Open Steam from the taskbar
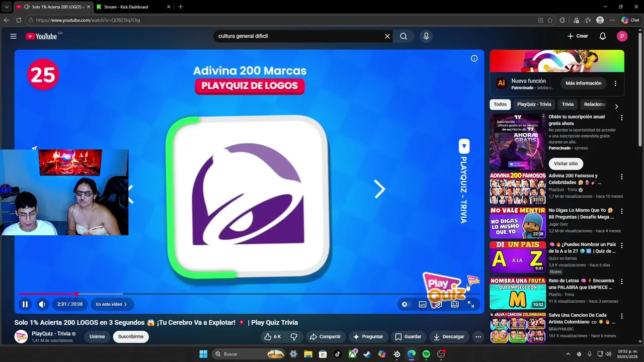The image size is (644, 362). (367, 354)
